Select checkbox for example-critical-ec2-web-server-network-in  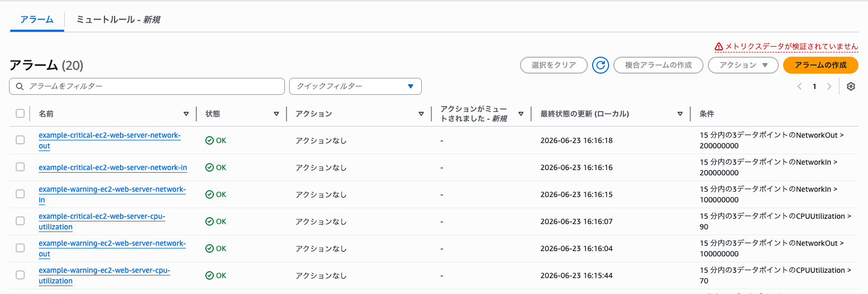tap(20, 167)
